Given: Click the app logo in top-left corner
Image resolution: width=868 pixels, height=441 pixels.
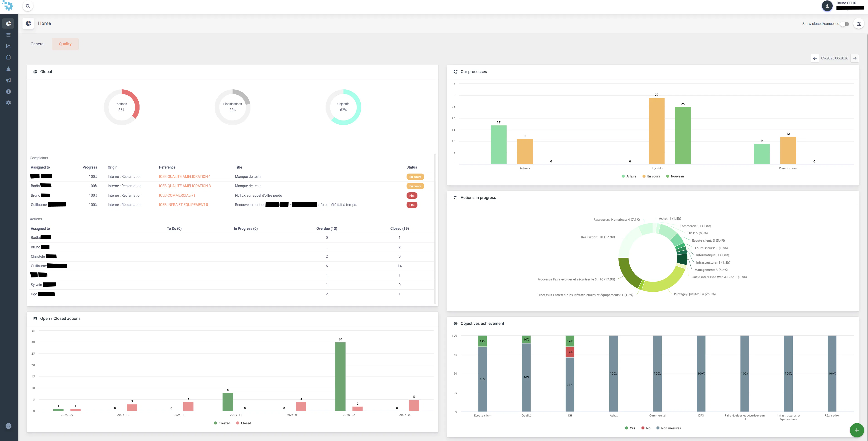Looking at the screenshot, I should (8, 5).
